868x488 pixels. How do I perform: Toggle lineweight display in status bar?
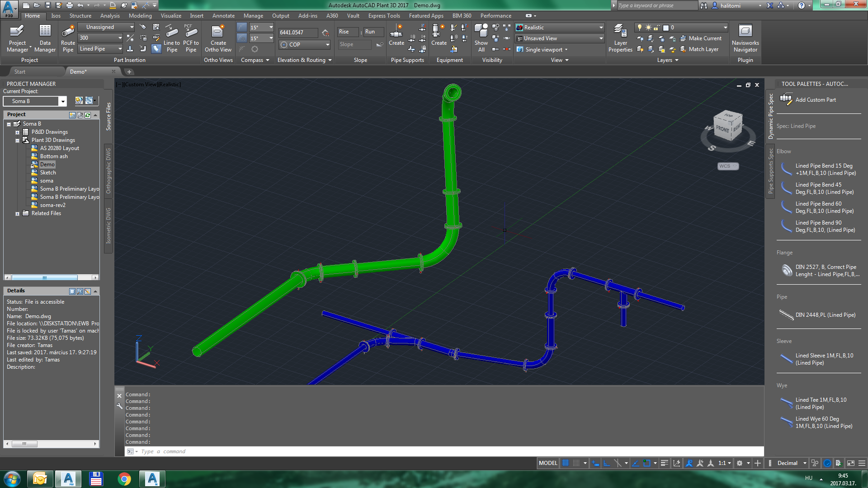[x=664, y=463]
